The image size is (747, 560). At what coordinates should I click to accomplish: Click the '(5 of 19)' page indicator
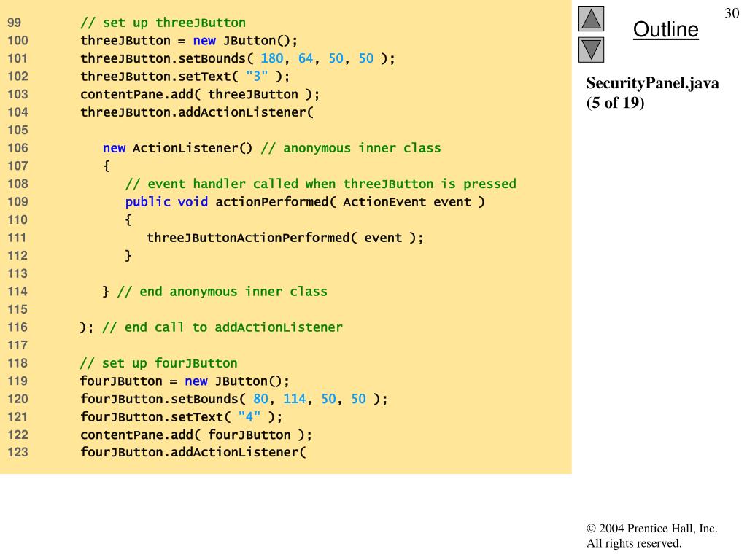pos(615,102)
